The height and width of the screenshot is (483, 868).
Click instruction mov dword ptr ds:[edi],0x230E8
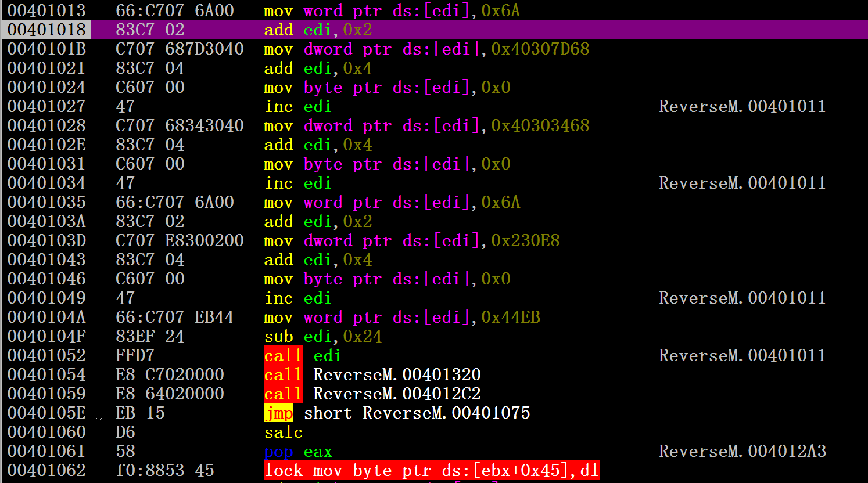tap(412, 240)
